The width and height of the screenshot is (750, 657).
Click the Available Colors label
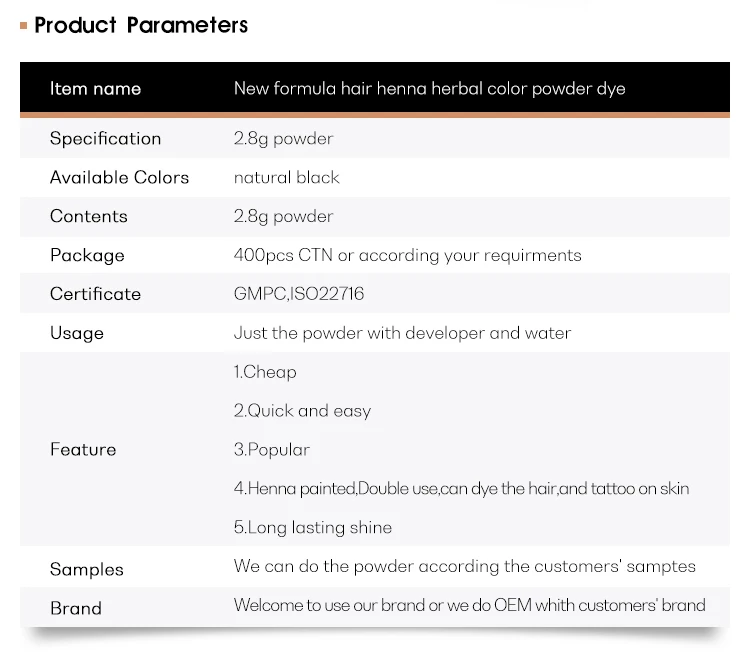(119, 178)
